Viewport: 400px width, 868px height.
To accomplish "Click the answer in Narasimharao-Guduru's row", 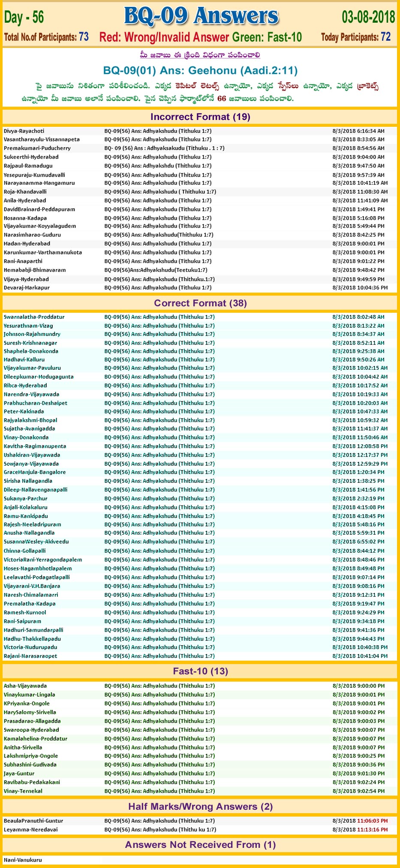I will [159, 235].
